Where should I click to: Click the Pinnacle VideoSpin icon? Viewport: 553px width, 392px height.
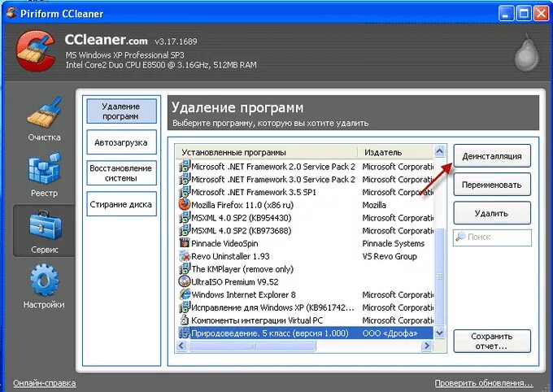pyautogui.click(x=184, y=243)
